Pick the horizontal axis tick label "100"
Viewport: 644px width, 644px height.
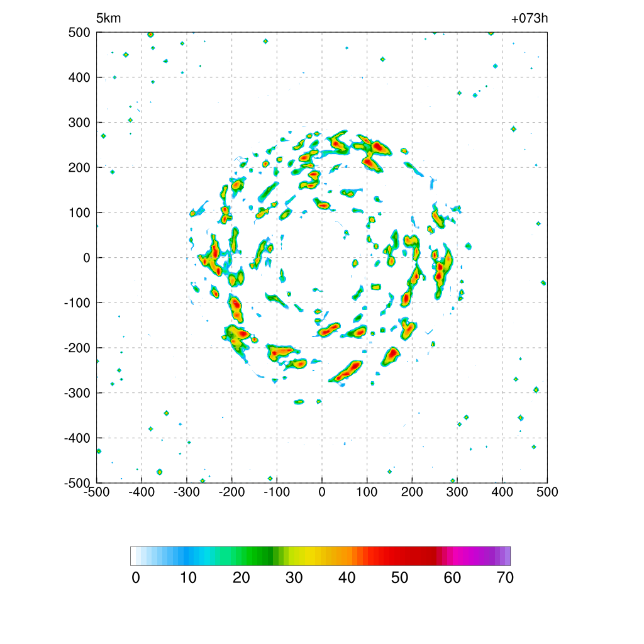tap(367, 492)
